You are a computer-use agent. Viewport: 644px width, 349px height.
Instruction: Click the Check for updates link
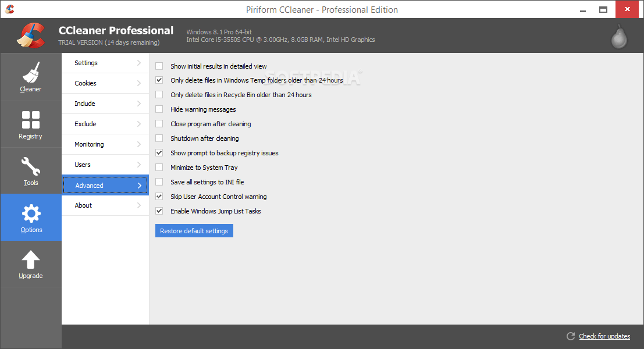click(604, 336)
